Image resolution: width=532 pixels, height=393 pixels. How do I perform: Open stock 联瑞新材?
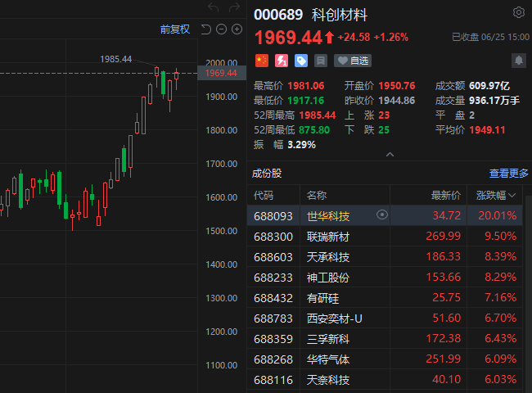pos(328,237)
